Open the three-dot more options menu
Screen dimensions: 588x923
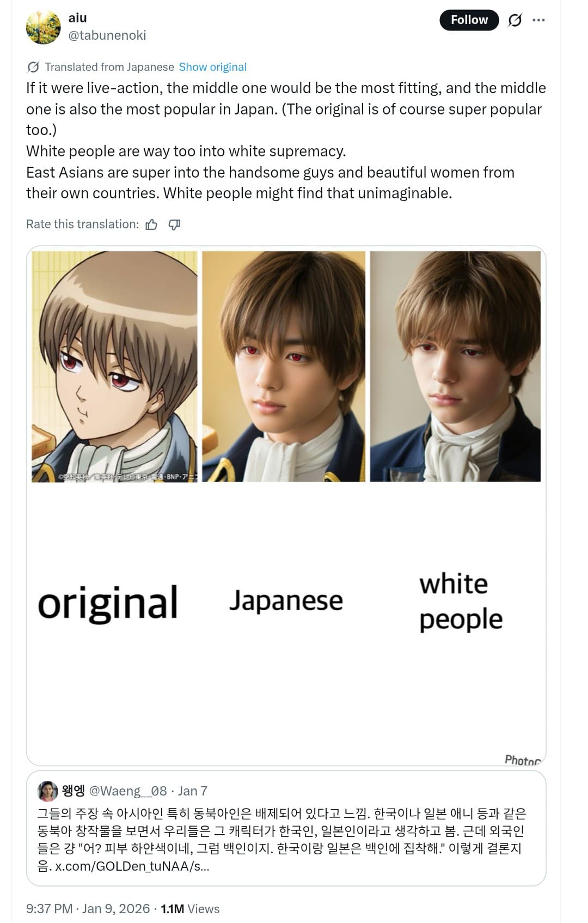click(x=538, y=20)
